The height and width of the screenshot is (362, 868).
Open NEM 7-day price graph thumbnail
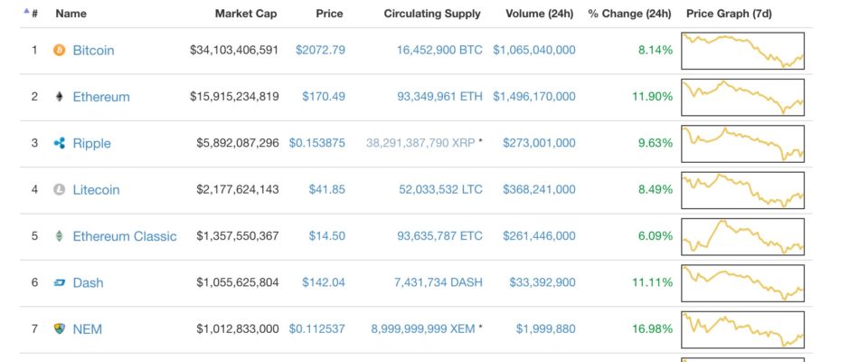click(x=742, y=329)
